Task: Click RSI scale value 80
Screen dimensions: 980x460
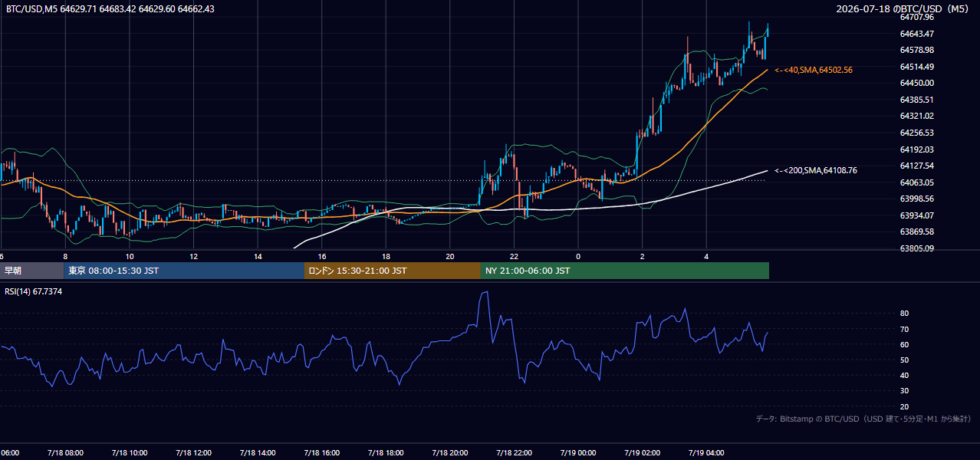Action: [905, 314]
